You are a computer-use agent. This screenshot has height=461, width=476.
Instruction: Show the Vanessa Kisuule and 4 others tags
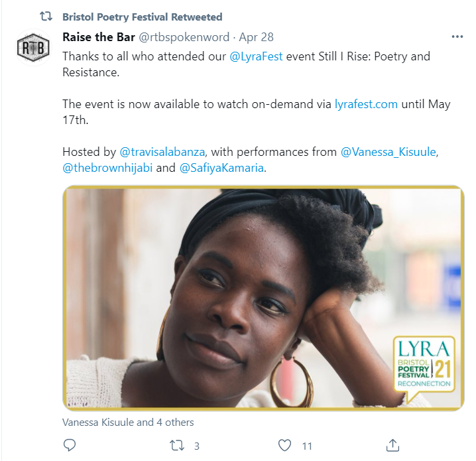[x=128, y=422]
